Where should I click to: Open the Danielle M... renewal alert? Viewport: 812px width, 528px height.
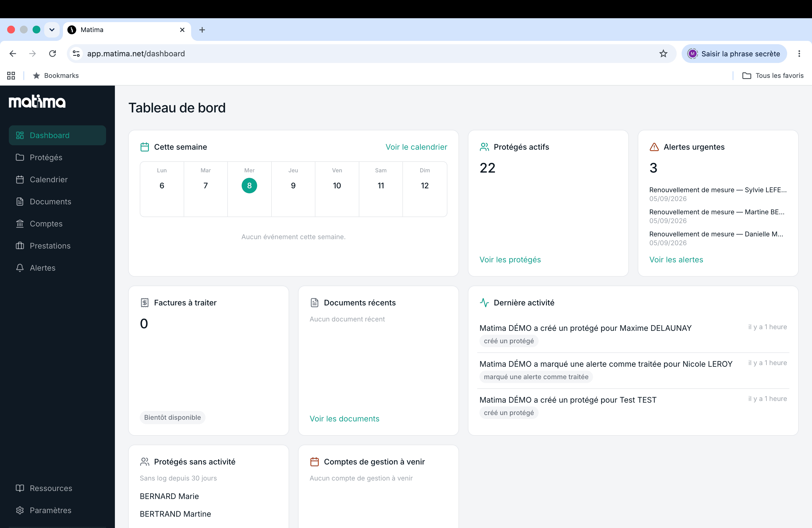[718, 238]
